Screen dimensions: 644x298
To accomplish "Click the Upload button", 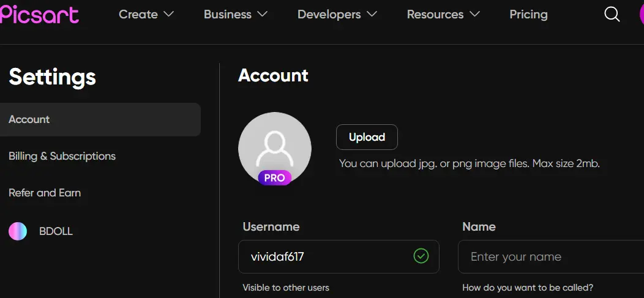I will click(367, 137).
